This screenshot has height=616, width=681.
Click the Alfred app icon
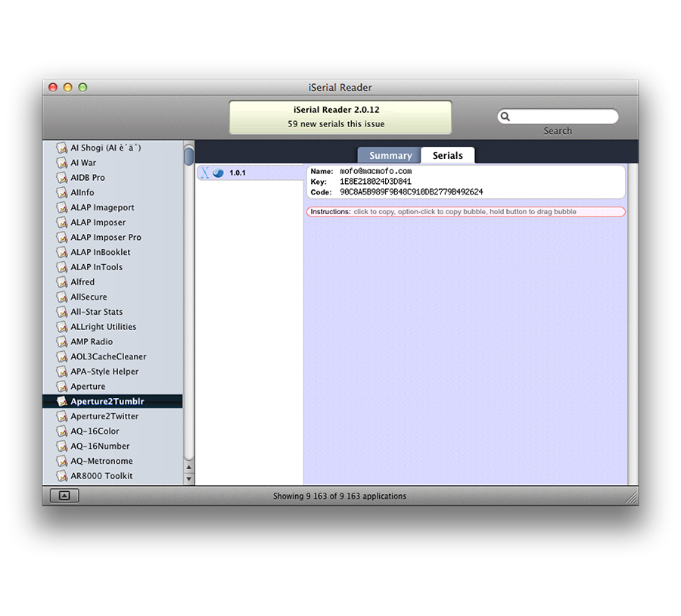point(62,282)
